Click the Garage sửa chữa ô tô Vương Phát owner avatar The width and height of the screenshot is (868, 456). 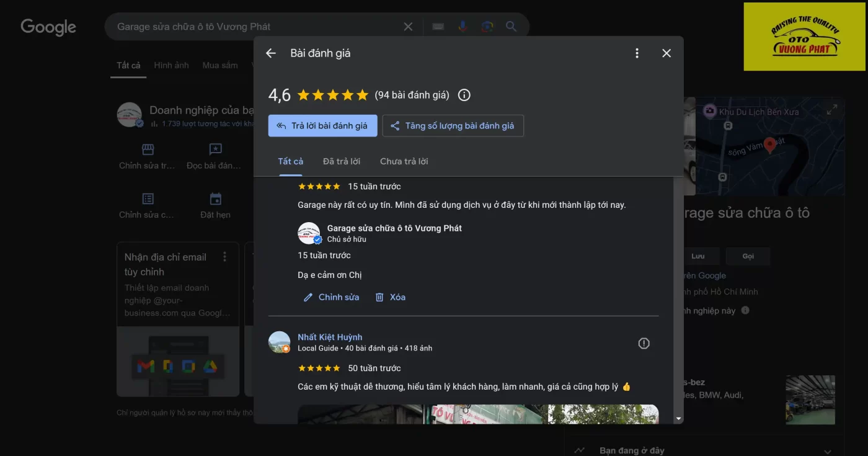point(309,233)
